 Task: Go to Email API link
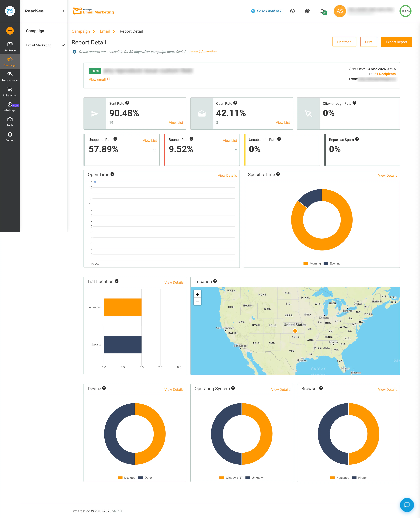point(266,11)
